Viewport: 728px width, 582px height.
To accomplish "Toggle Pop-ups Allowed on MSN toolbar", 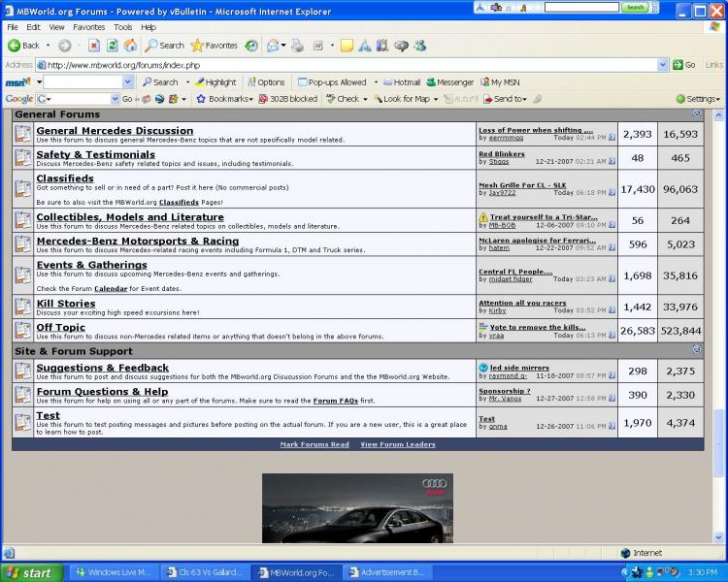I will [x=331, y=82].
